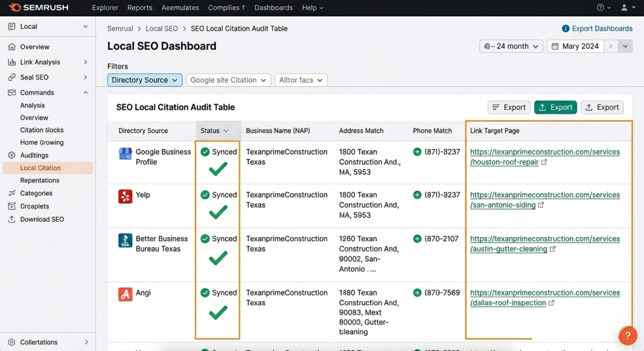The image size is (644, 351).
Task: Click green plus icon beside (871)-8237 phone
Action: click(417, 152)
